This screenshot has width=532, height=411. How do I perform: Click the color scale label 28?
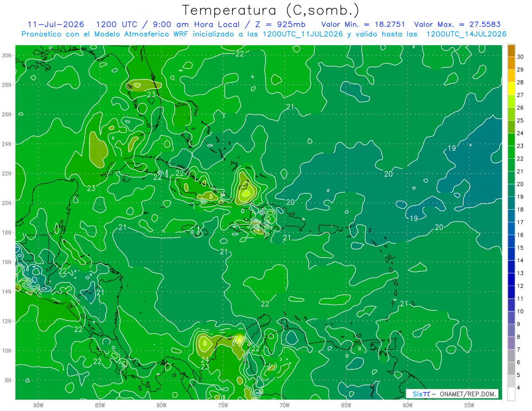coord(520,82)
